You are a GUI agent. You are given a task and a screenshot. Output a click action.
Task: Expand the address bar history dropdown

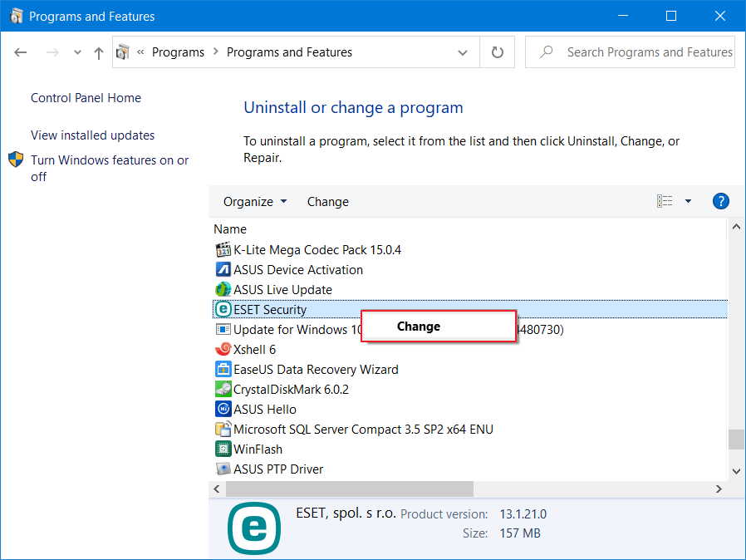tap(463, 52)
